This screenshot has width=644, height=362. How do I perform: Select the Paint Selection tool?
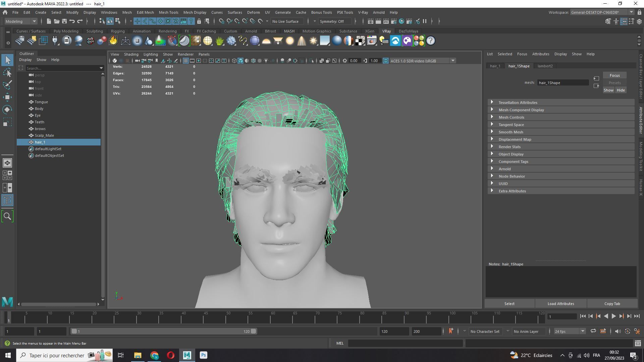pos(8,85)
